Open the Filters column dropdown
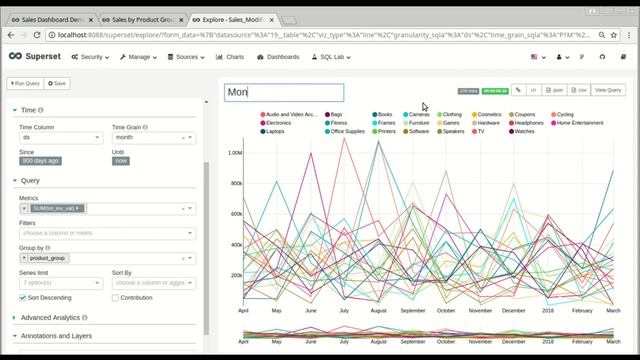Screen dimensions: 640x360 coord(107,233)
